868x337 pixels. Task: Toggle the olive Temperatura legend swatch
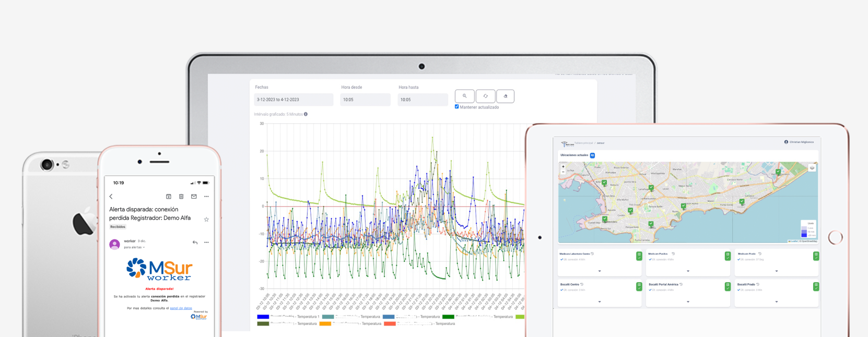(263, 324)
